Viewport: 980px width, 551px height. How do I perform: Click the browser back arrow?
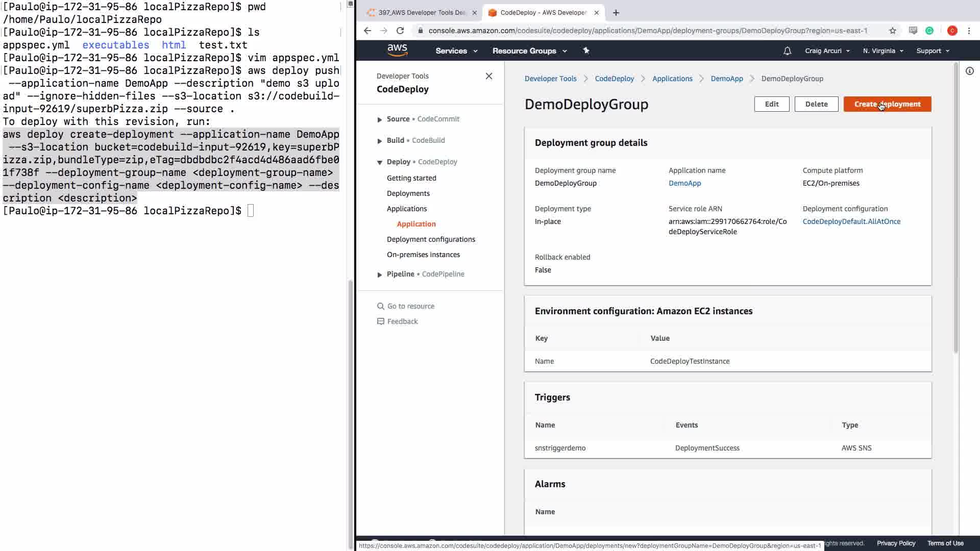(367, 31)
